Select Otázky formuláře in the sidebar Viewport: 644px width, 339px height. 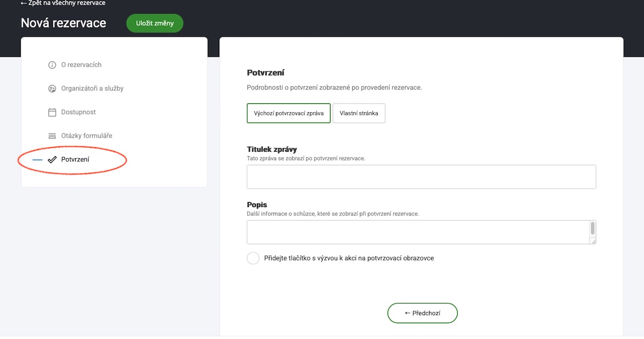(x=87, y=136)
